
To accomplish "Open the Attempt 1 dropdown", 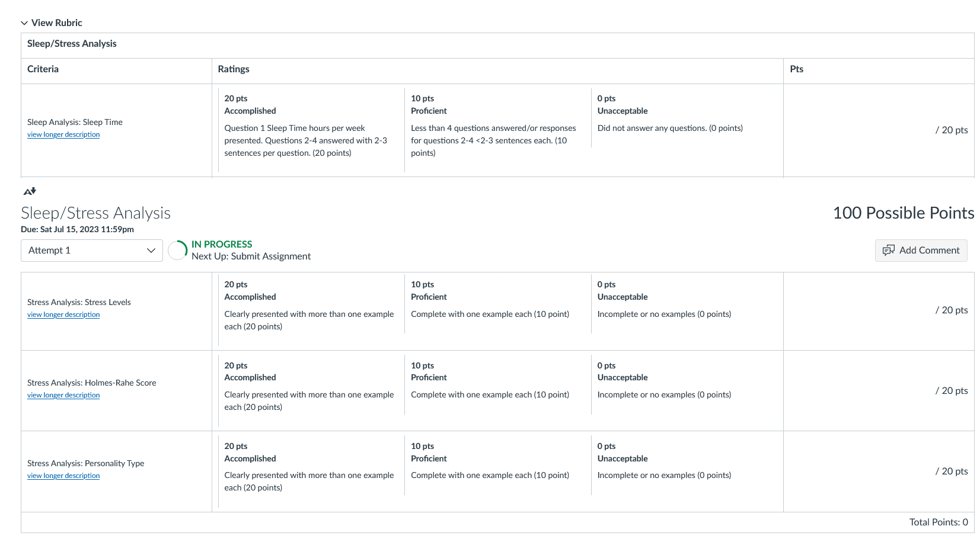I will click(92, 251).
